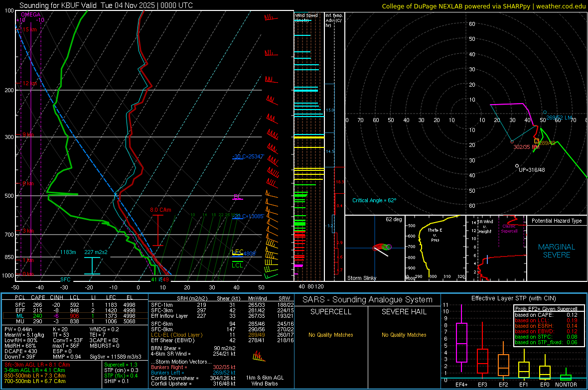Select the 'LCL-EL (Cloud Layer)' row
The height and width of the screenshot is (390, 588).
[222, 335]
